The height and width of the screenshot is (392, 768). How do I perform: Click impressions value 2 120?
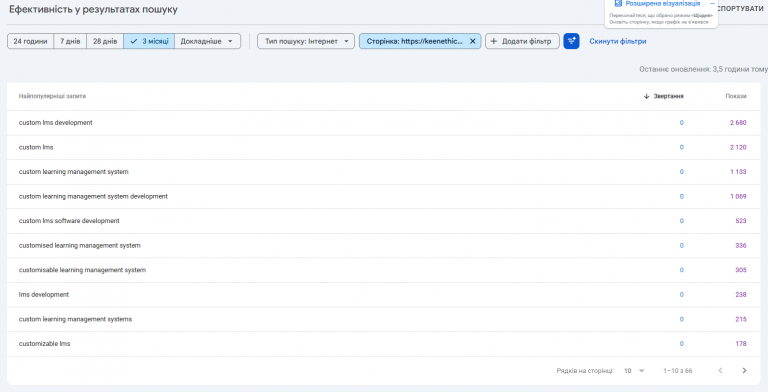pos(738,147)
